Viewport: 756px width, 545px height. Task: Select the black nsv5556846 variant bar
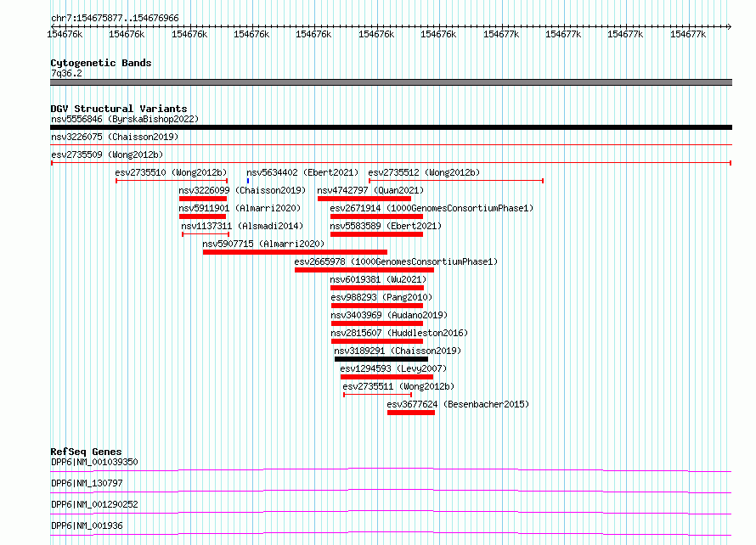[x=391, y=127]
